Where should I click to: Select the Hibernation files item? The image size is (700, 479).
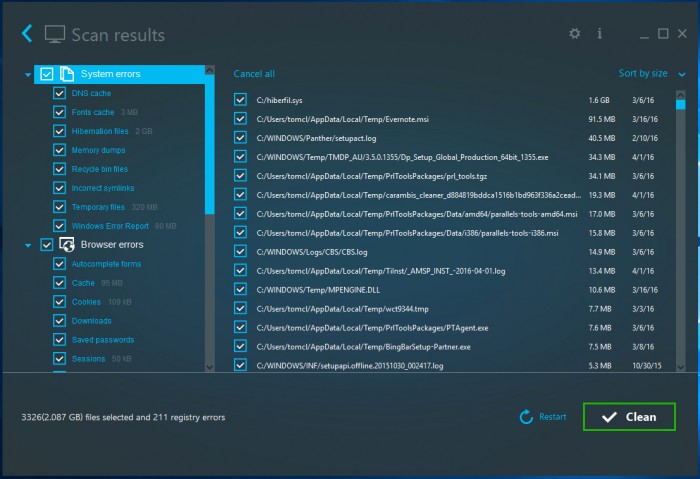tap(100, 131)
